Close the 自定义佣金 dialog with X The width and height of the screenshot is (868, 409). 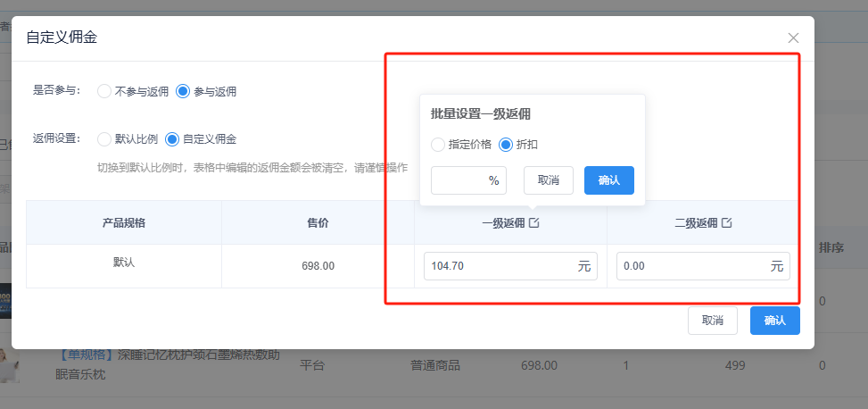pyautogui.click(x=793, y=38)
